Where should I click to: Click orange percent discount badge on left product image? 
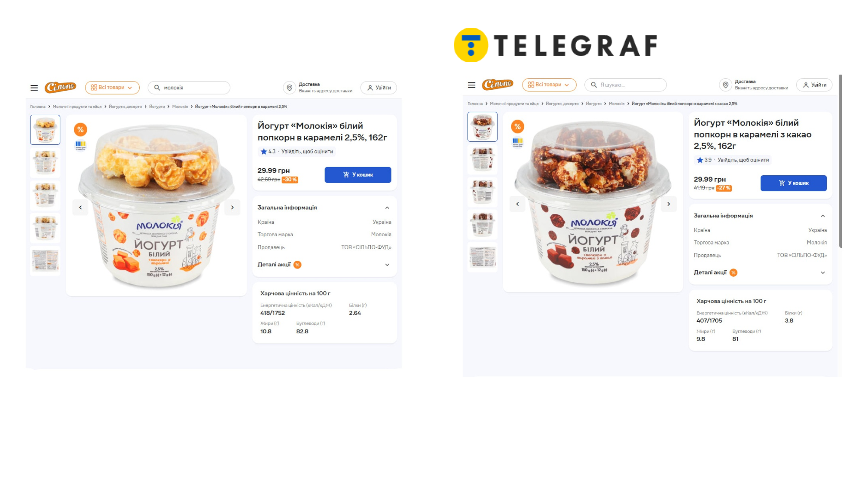click(80, 129)
